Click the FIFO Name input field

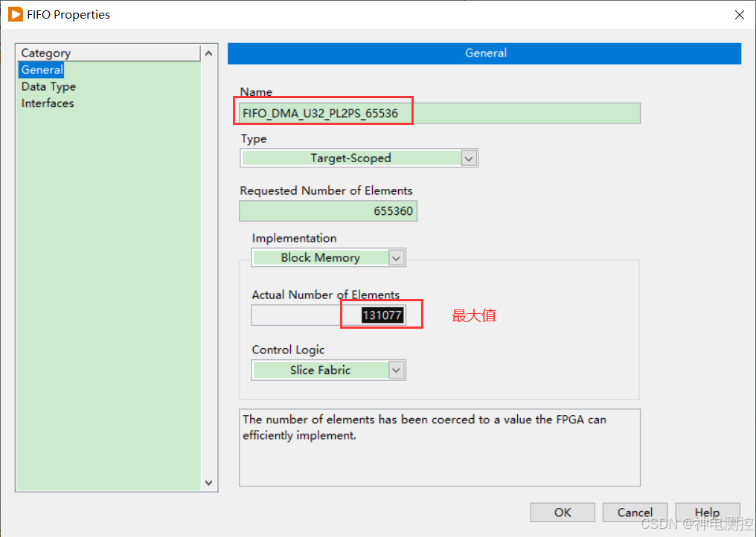pos(440,113)
